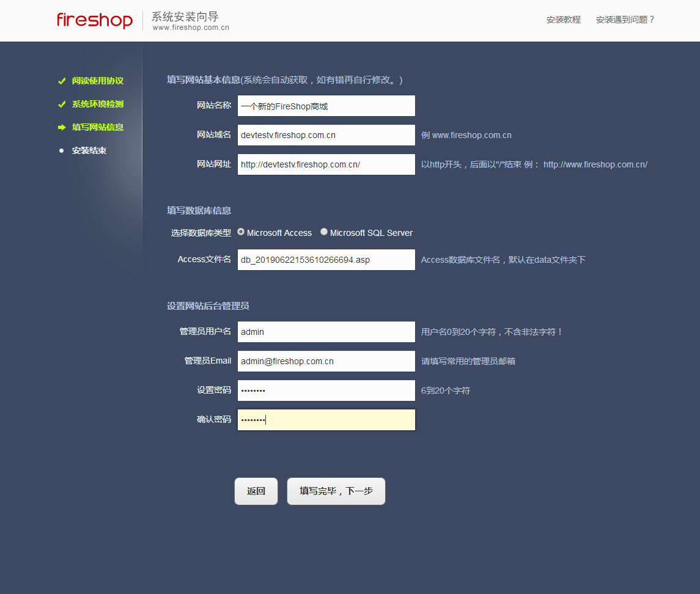Click the 管理员用户名 input field
This screenshot has height=594, width=700.
click(326, 332)
